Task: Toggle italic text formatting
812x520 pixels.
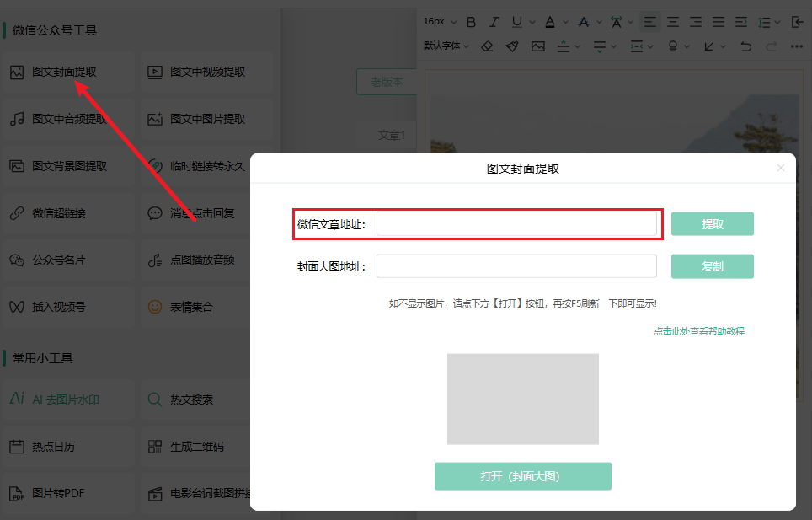Action: click(x=494, y=22)
